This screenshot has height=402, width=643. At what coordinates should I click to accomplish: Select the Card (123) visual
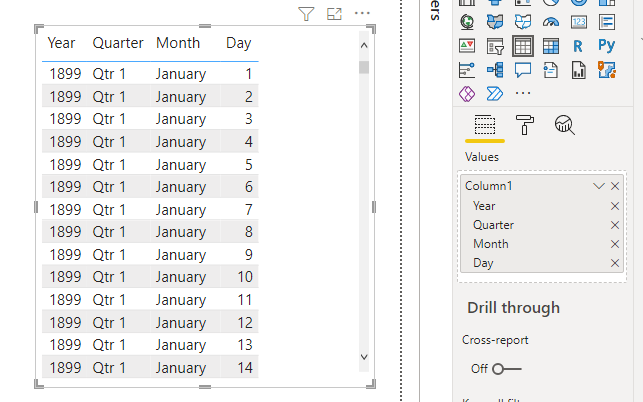(579, 22)
